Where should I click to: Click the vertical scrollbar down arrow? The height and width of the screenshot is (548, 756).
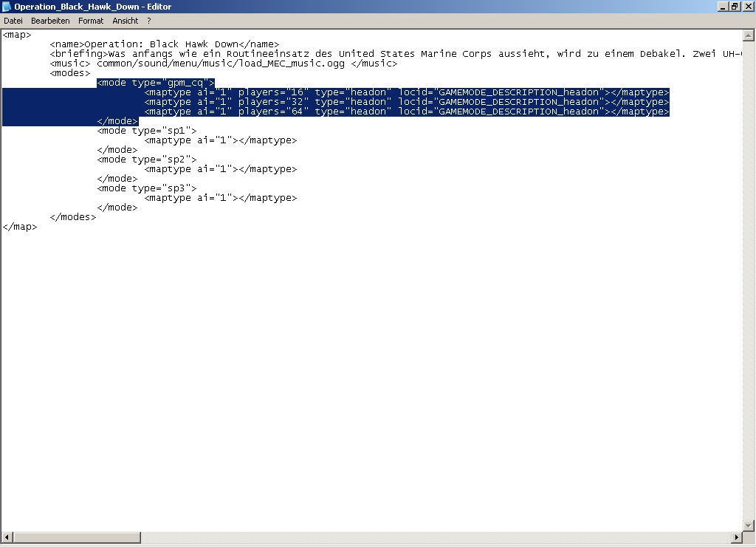click(x=749, y=525)
